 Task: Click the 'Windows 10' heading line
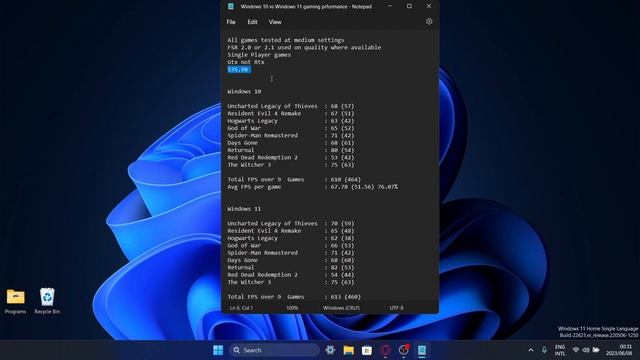click(x=244, y=91)
